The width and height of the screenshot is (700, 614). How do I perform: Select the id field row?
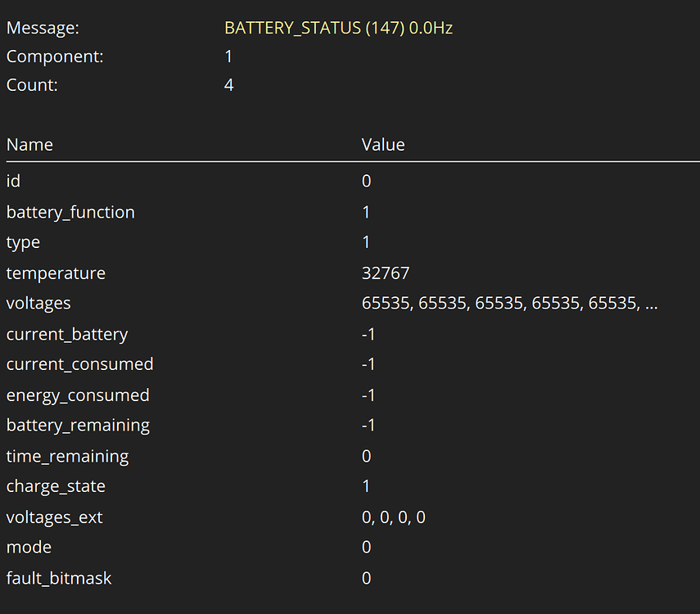13,181
